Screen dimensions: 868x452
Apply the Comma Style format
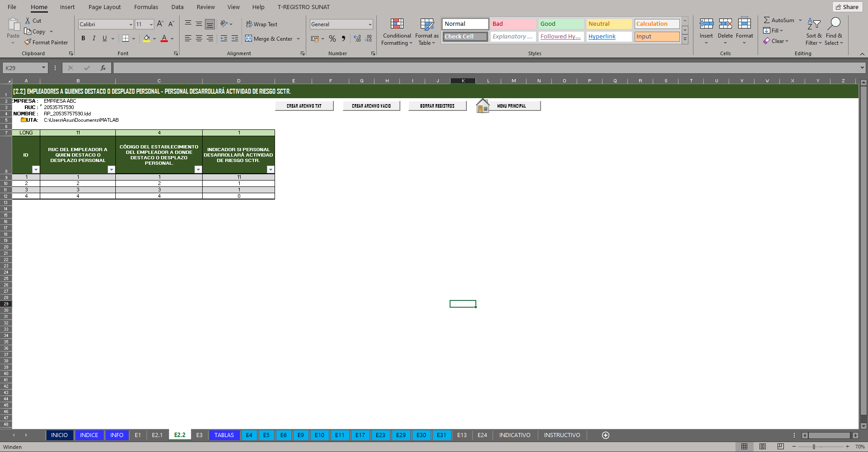343,39
